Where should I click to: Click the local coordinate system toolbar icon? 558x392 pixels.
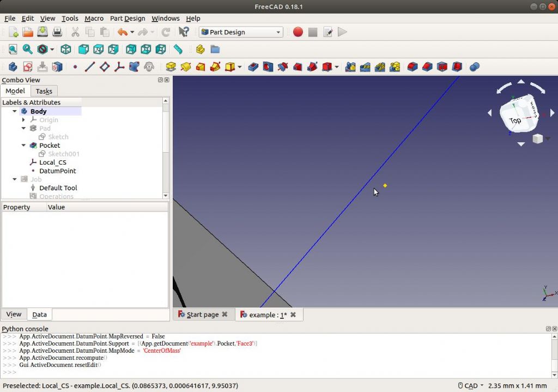119,67
